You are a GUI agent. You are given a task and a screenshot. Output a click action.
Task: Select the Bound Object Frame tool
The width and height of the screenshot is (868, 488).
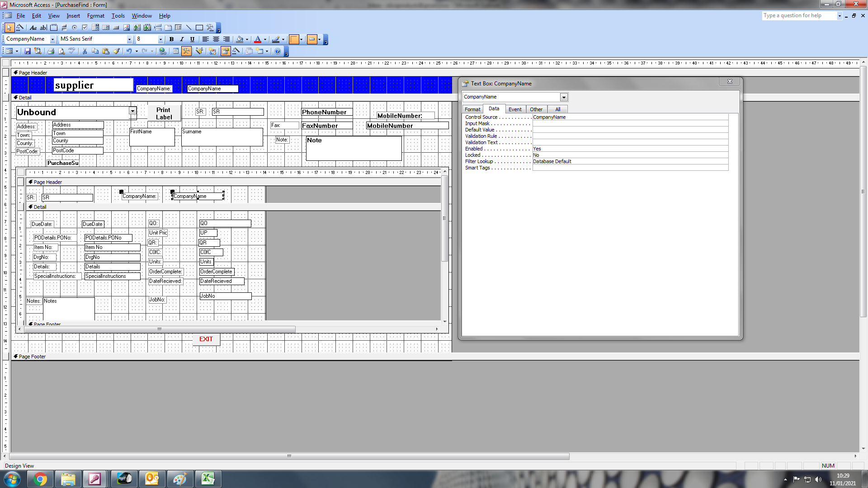pos(147,28)
